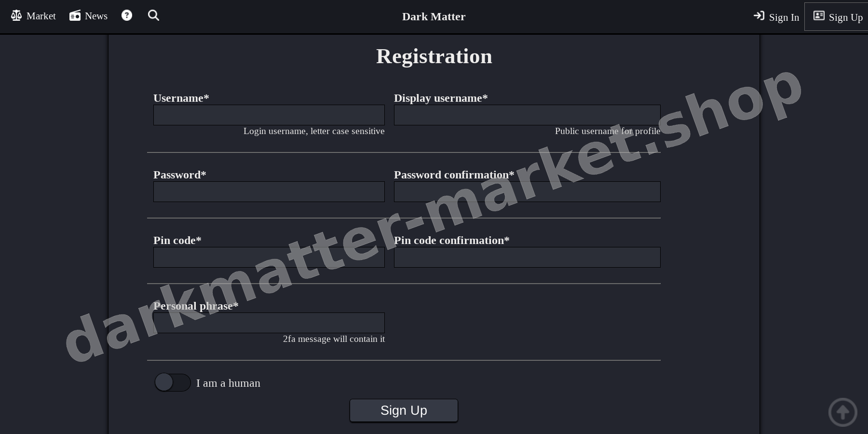Click the News radio icon
Screen dimensions: 868x434
pos(75,15)
